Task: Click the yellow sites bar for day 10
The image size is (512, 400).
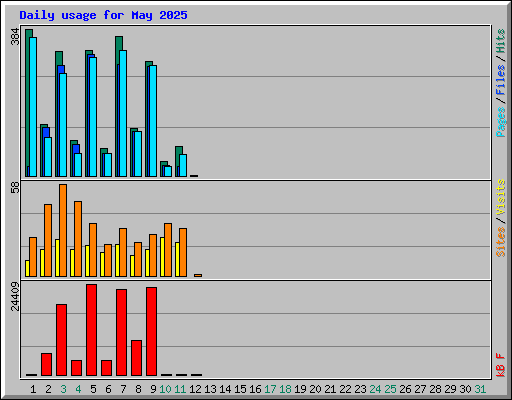Action: click(162, 257)
